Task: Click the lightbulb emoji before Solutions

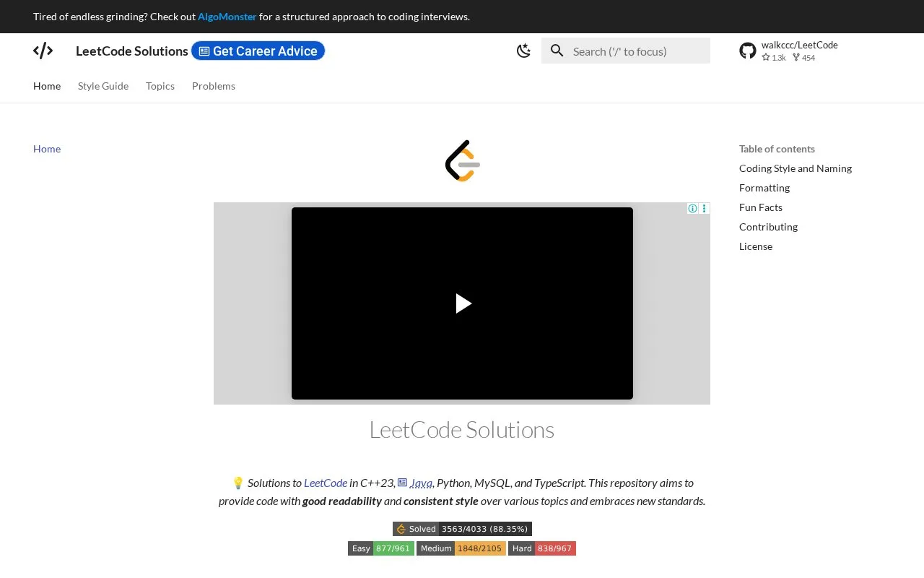Action: pyautogui.click(x=238, y=483)
